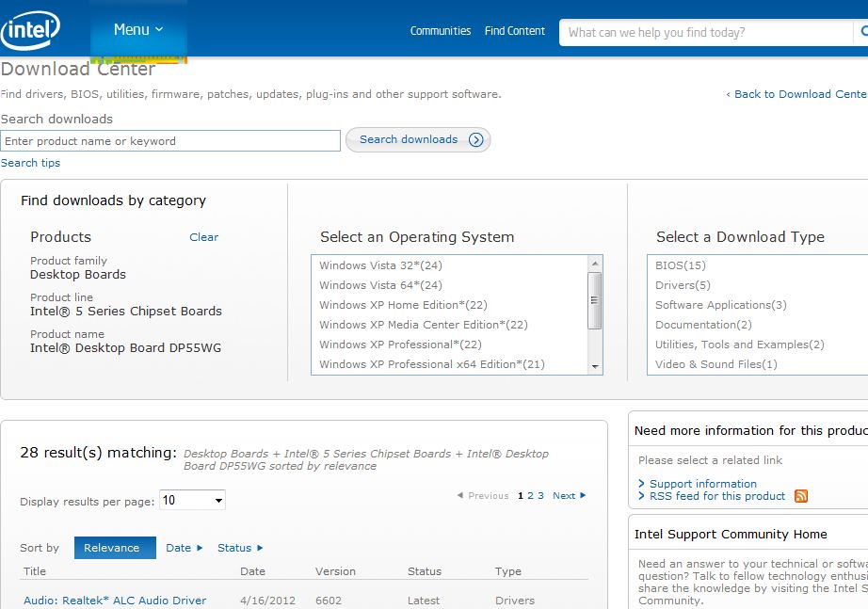Open Audio: Realtek* ALC Audio Driver
The height and width of the screenshot is (609, 868).
point(115,601)
